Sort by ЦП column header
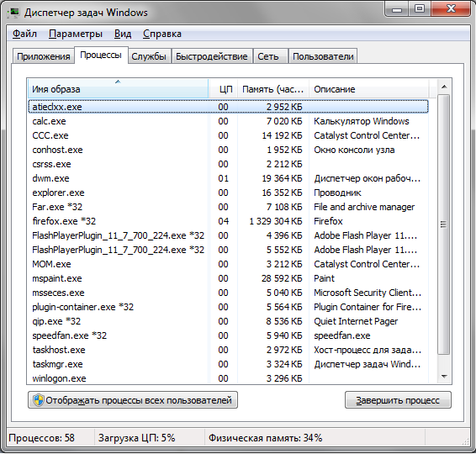The width and height of the screenshot is (476, 454). [224, 89]
